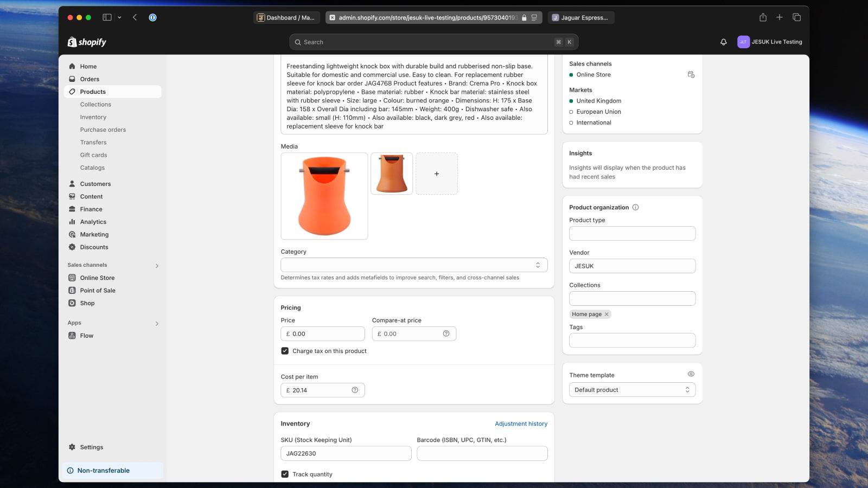The width and height of the screenshot is (868, 488).
Task: Open the JESUK Live Testing account avatar
Action: [x=743, y=42]
